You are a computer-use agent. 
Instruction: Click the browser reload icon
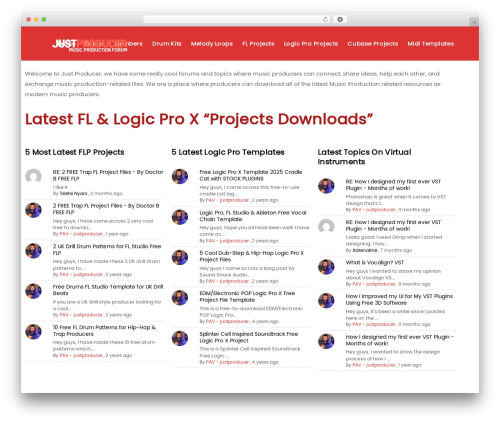point(325,19)
